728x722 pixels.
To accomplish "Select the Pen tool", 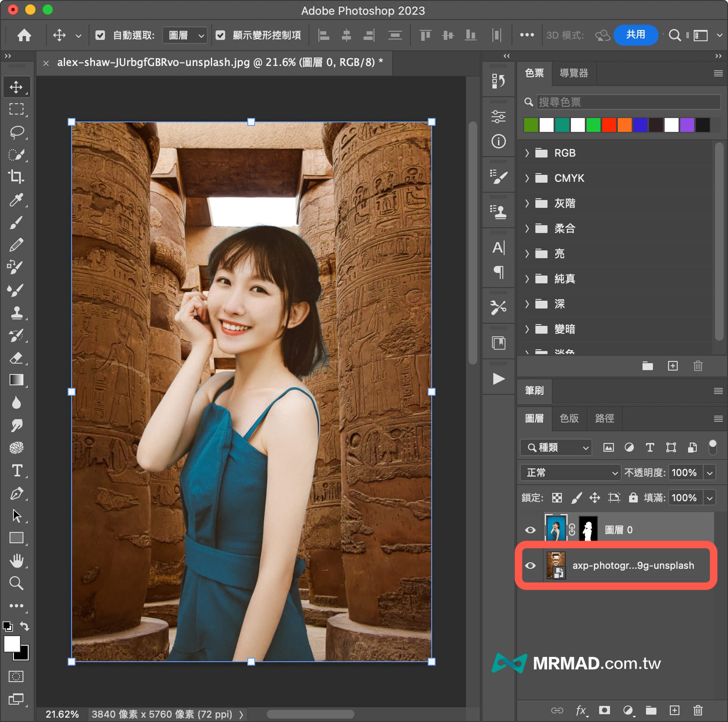I will tap(16, 493).
